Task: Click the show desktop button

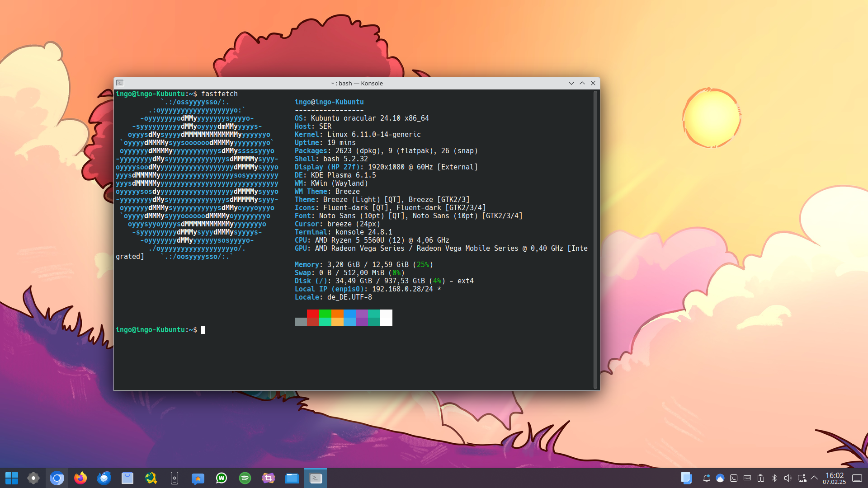Action: [x=857, y=478]
